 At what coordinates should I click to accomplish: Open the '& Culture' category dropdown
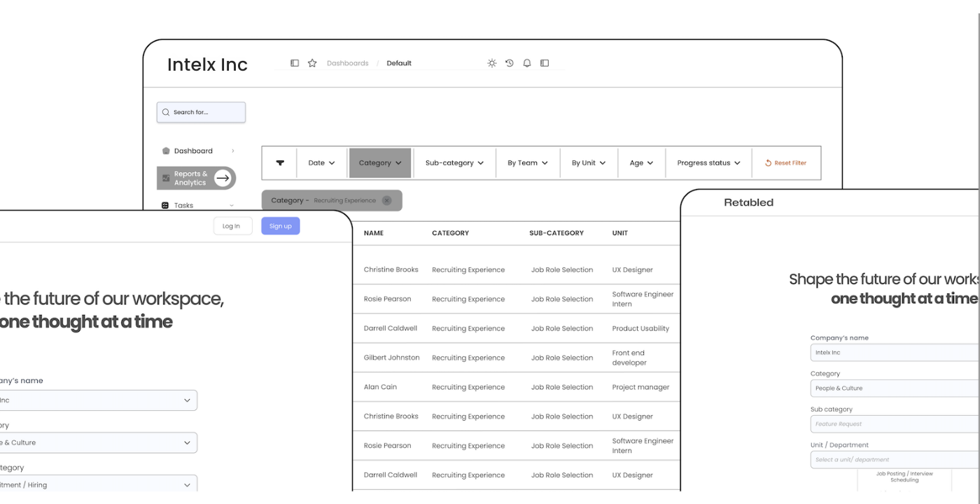point(187,442)
